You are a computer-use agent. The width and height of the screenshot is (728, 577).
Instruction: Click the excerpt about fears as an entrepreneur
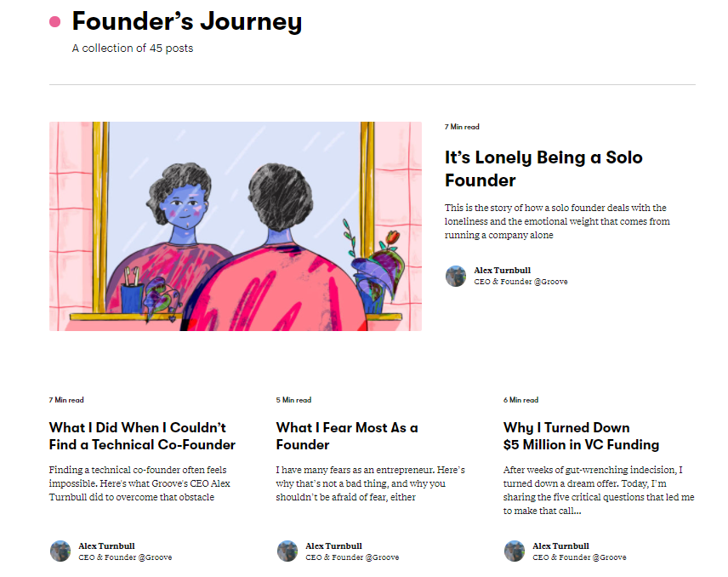point(370,483)
